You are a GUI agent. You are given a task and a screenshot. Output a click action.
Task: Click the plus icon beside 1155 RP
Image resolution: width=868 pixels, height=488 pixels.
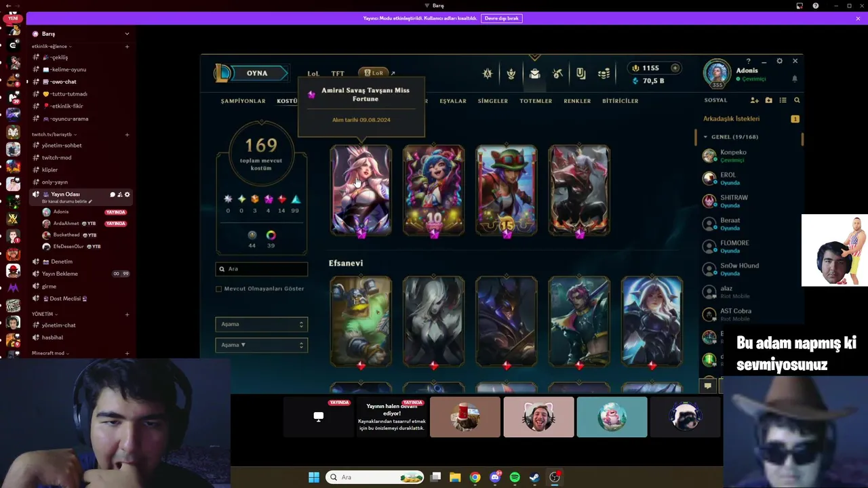tap(675, 68)
